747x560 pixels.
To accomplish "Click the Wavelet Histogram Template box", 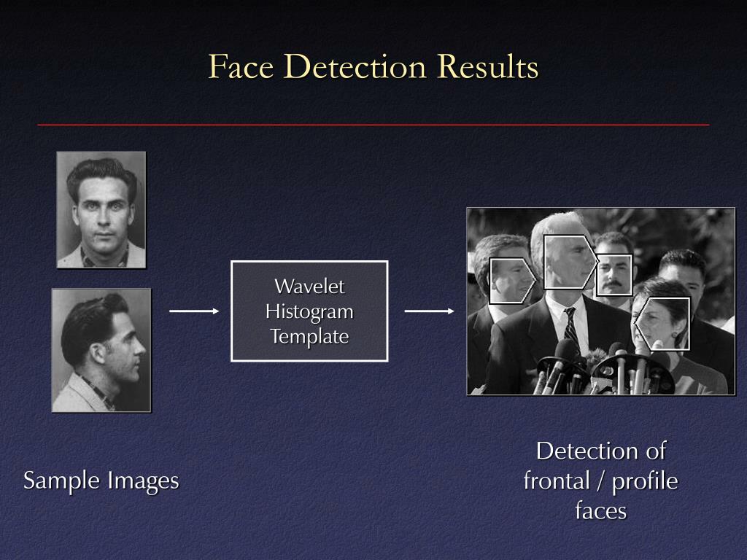I will click(x=309, y=311).
